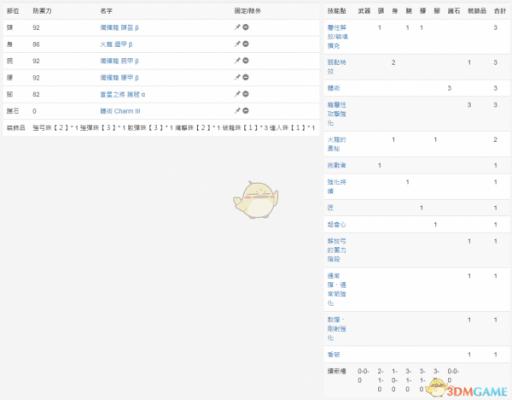Exclude the waist armor with minus icon

(246, 77)
